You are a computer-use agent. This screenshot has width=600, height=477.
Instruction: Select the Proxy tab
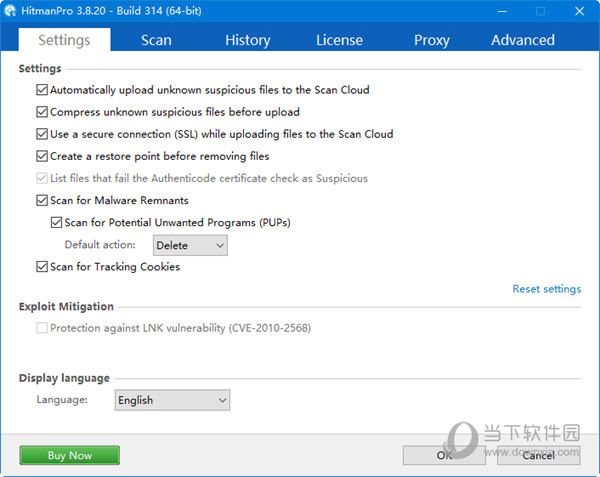click(432, 40)
